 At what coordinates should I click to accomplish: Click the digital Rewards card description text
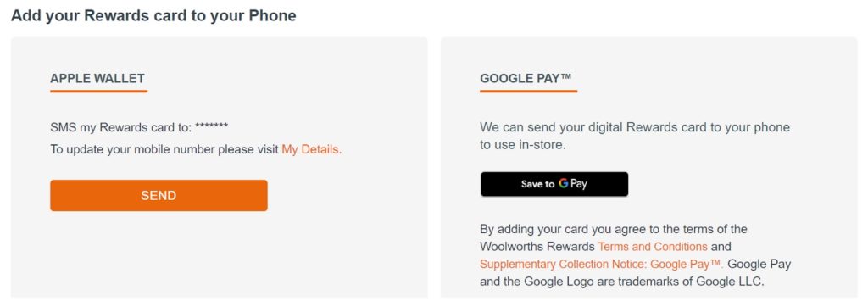[x=635, y=137]
